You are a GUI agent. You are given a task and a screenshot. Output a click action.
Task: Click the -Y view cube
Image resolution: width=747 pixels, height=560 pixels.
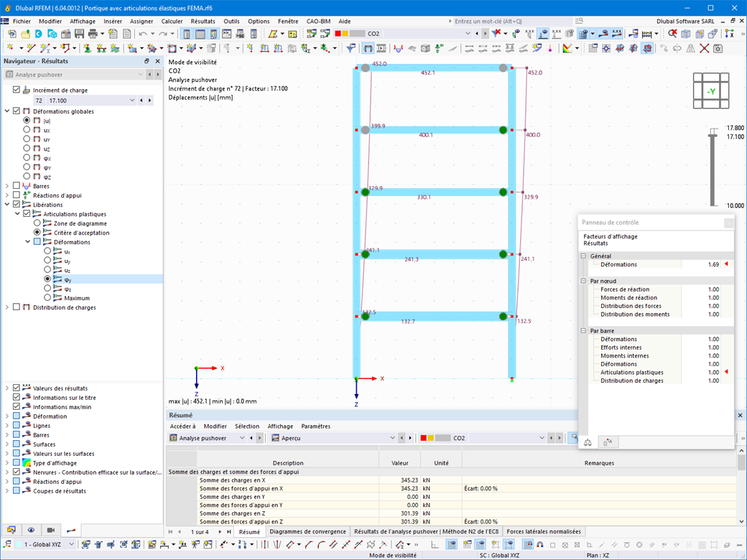(x=711, y=91)
